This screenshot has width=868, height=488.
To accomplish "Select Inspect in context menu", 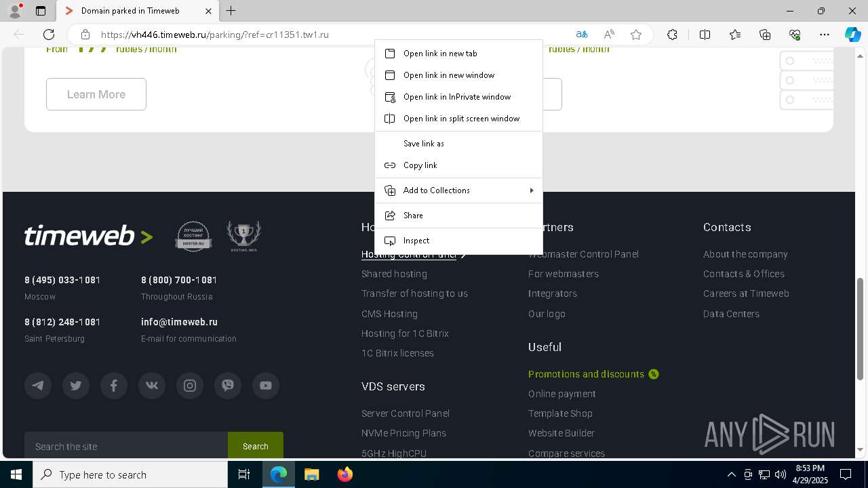I will click(458, 241).
